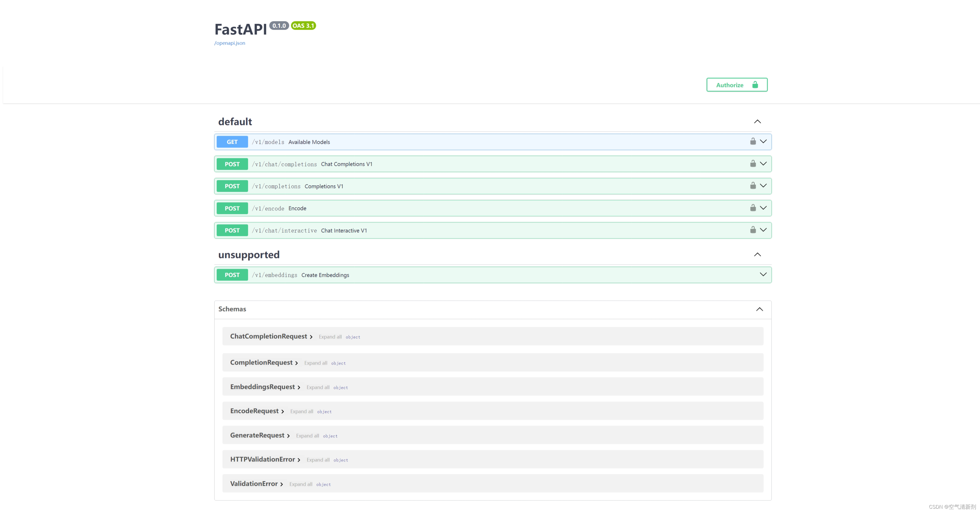This screenshot has height=512, width=980.
Task: Click the Encode summary text
Action: click(297, 208)
